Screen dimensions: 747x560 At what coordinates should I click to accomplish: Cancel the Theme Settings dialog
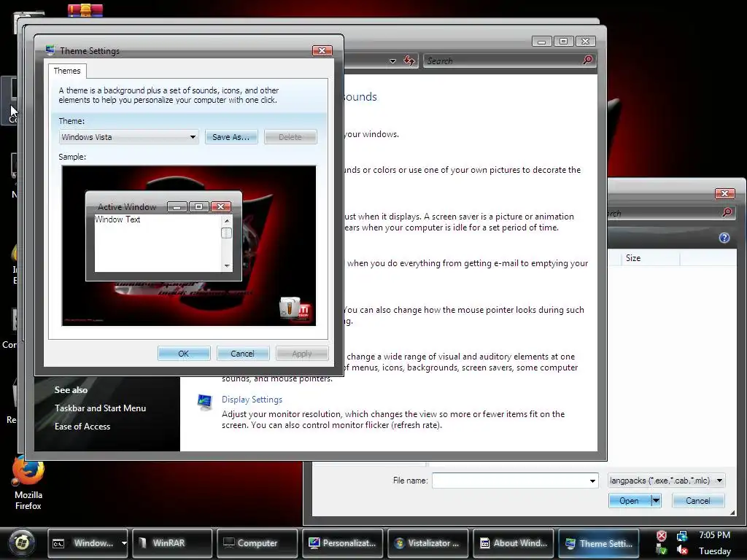(242, 354)
